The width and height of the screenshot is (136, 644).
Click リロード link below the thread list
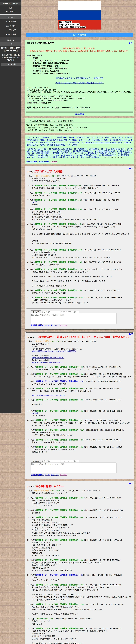pos(54,162)
